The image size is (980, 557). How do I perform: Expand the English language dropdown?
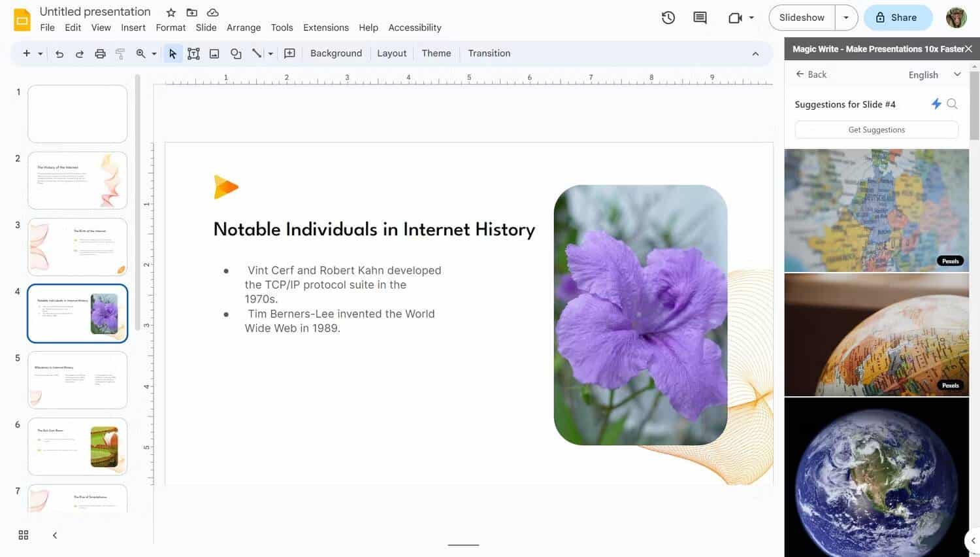(957, 75)
